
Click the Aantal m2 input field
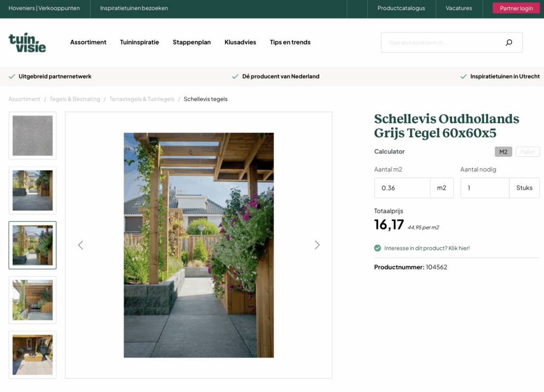[402, 188]
